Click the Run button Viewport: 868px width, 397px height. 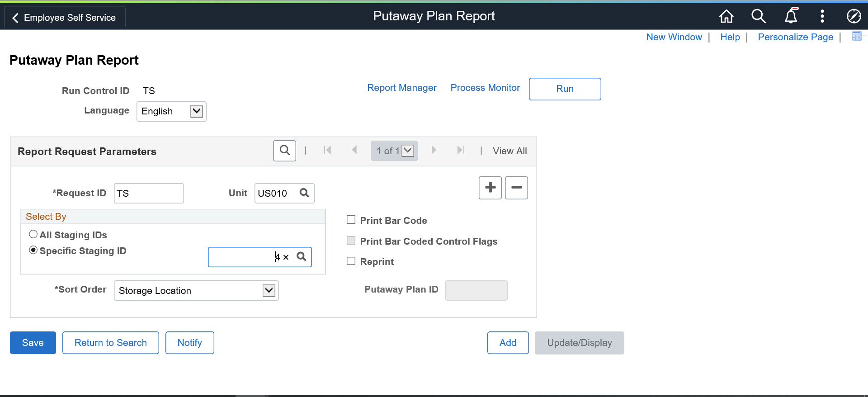point(565,89)
